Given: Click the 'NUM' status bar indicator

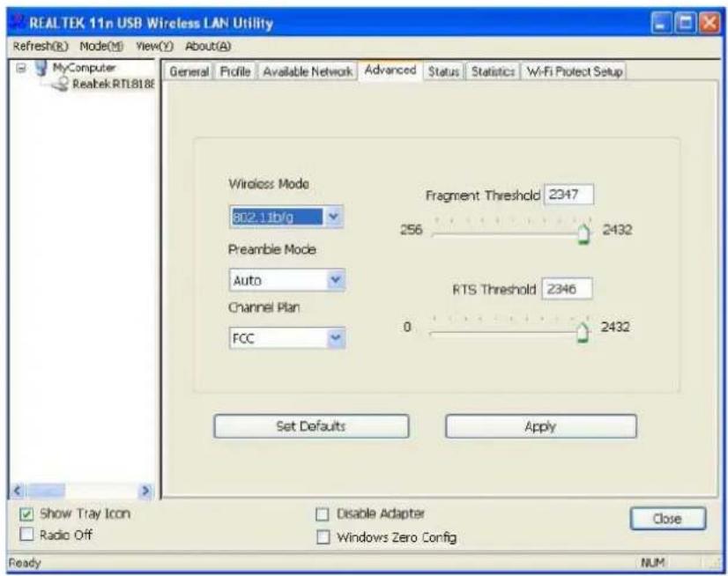Looking at the screenshot, I should tap(653, 563).
